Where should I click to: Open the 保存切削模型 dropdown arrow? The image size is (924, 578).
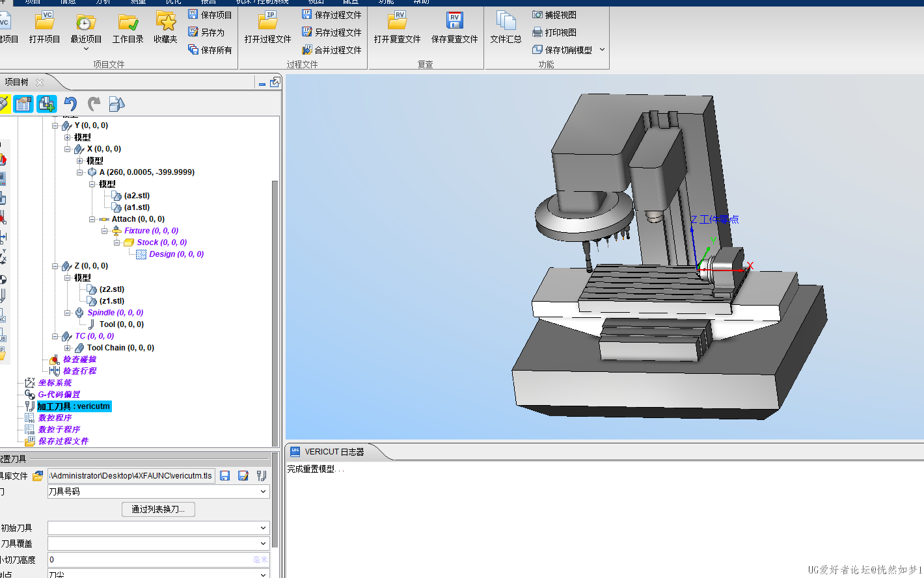pyautogui.click(x=602, y=49)
